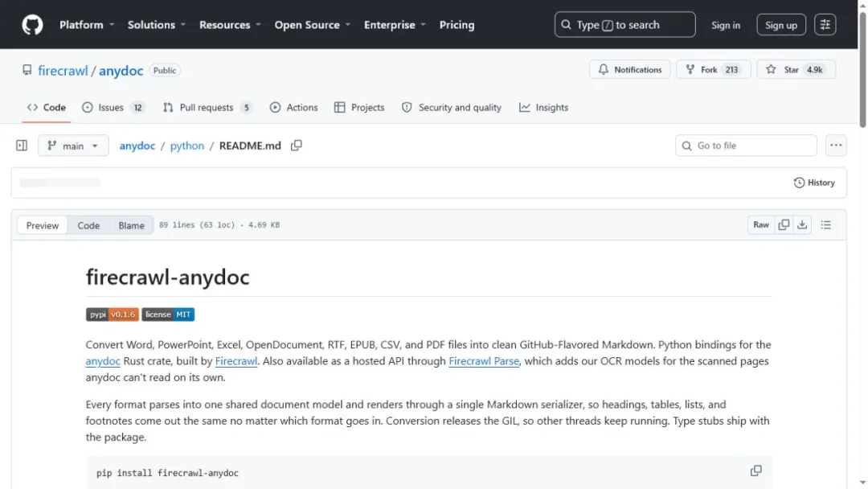The width and height of the screenshot is (868, 489).
Task: Go to anydoc root in breadcrumb
Action: click(137, 146)
